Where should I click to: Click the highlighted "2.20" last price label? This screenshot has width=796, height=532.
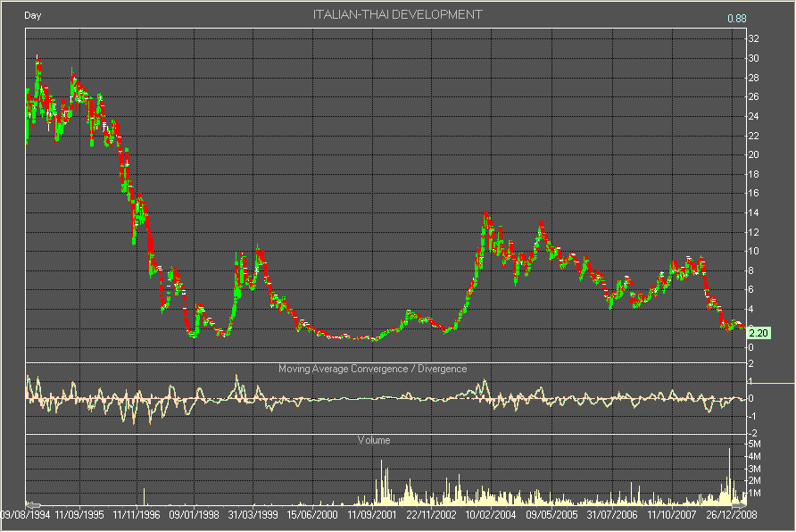[759, 333]
